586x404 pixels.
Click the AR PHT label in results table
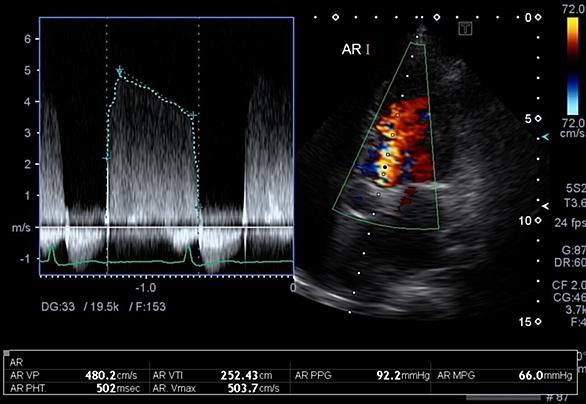pos(28,388)
